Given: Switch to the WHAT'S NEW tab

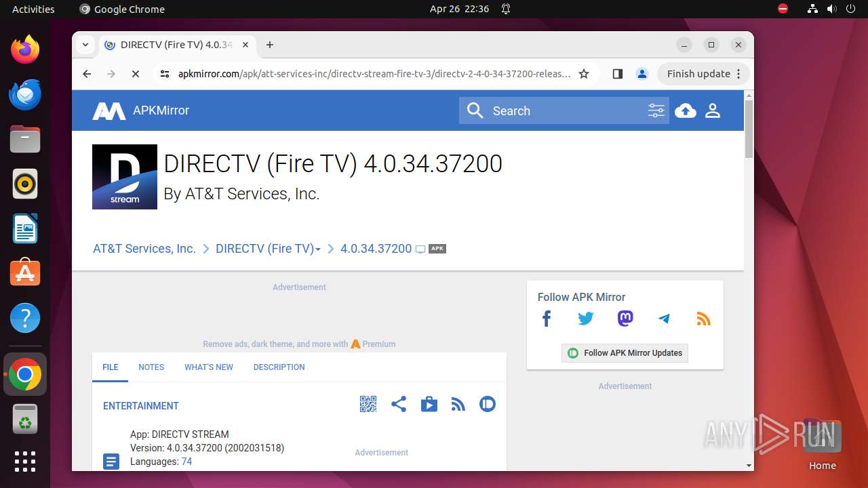Looking at the screenshot, I should pos(209,367).
